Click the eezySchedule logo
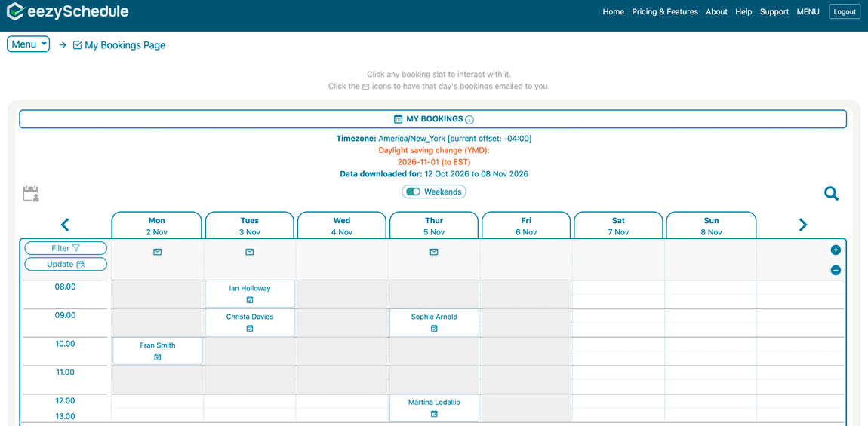Screen dimensions: 868x426 [x=67, y=11]
